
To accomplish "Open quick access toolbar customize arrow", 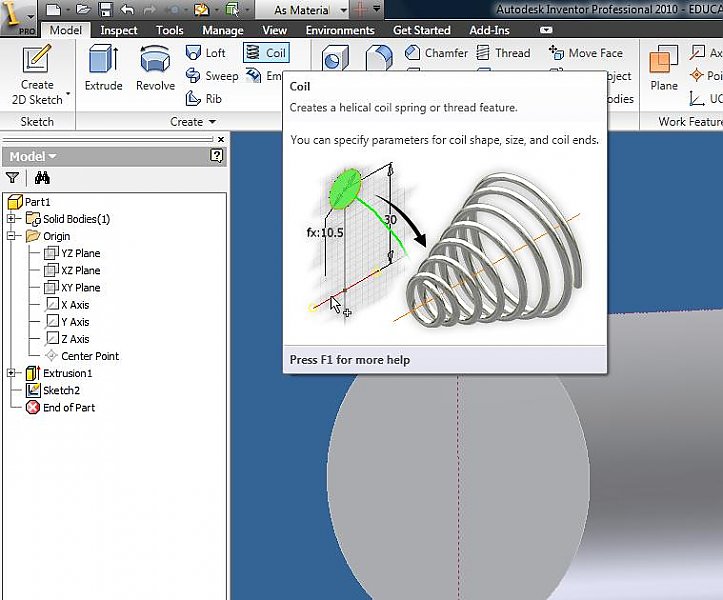I will tap(376, 9).
